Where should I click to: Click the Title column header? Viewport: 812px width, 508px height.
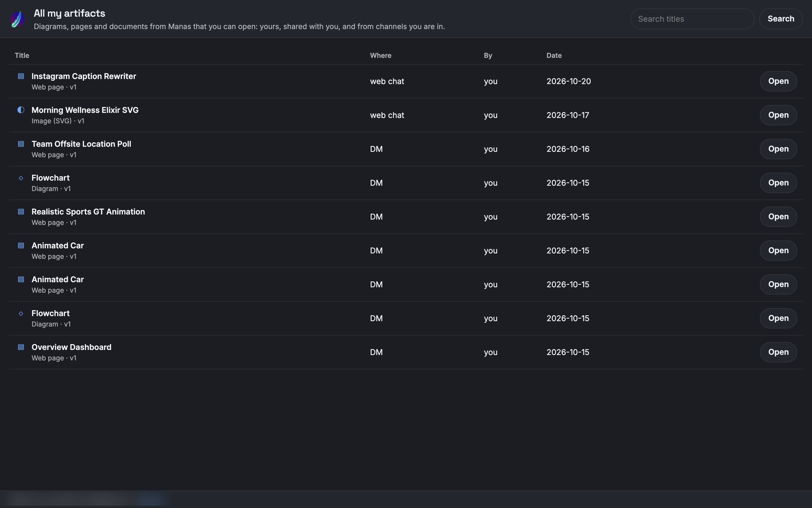point(22,55)
